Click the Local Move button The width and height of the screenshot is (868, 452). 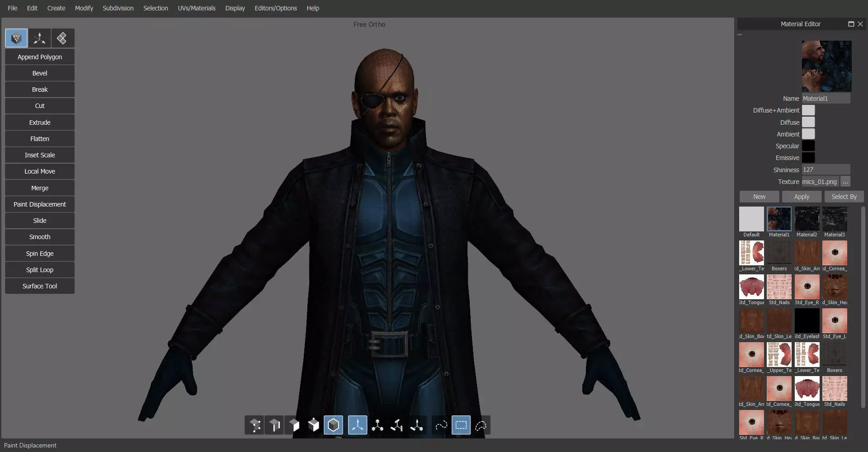pos(40,171)
